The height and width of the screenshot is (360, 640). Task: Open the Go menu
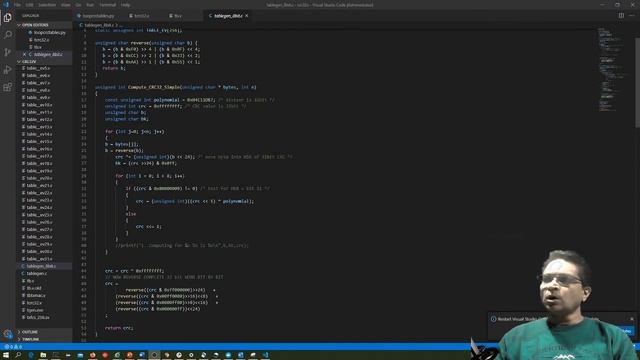click(78, 5)
